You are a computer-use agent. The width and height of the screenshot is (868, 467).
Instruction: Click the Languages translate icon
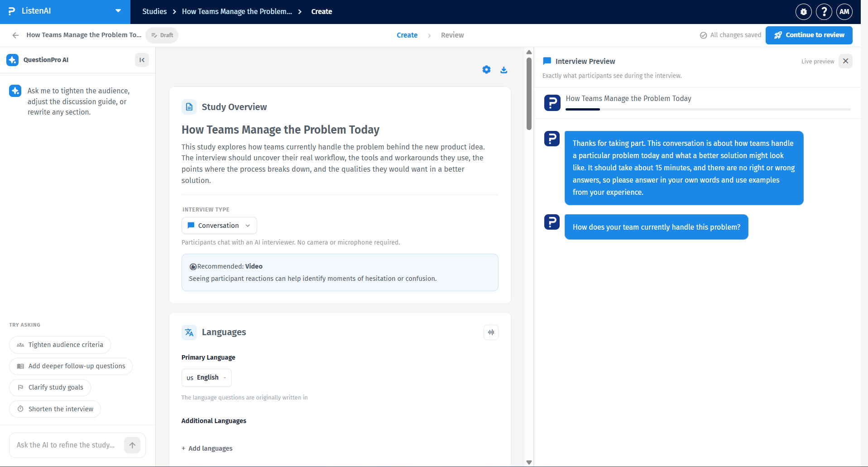(189, 332)
